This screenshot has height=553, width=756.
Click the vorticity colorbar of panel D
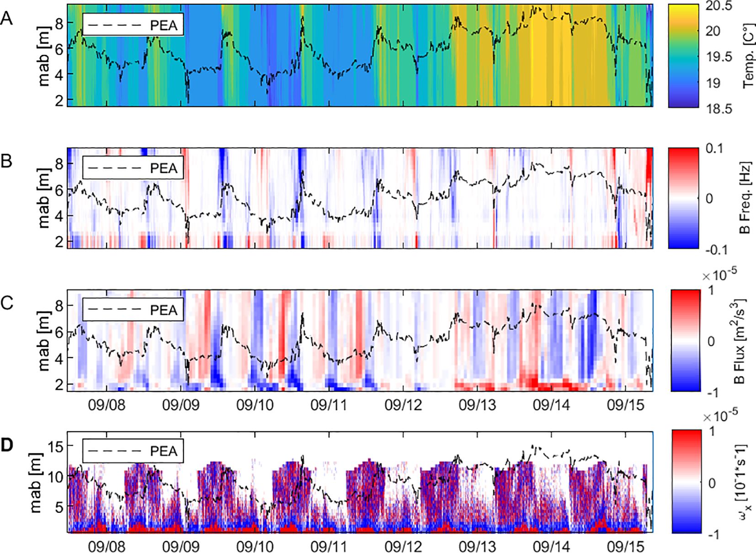pos(686,481)
